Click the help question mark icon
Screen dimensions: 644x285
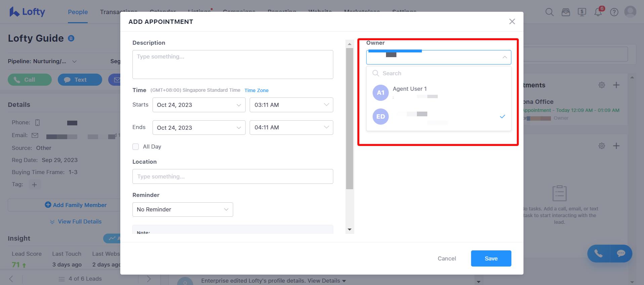tap(614, 12)
